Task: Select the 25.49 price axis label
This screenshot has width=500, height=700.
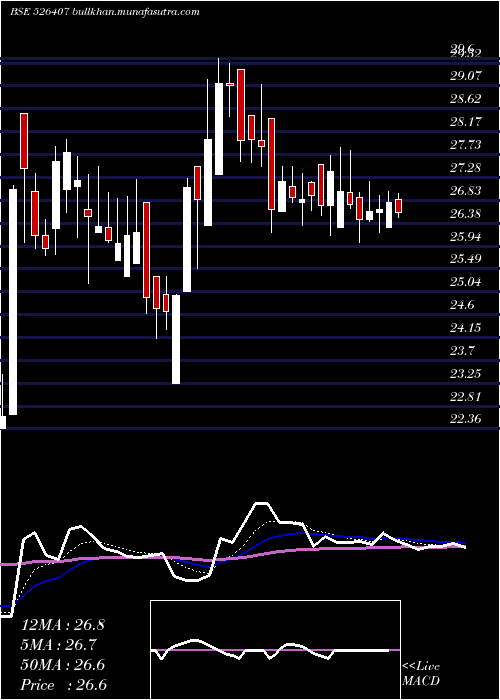Action: pos(466,259)
